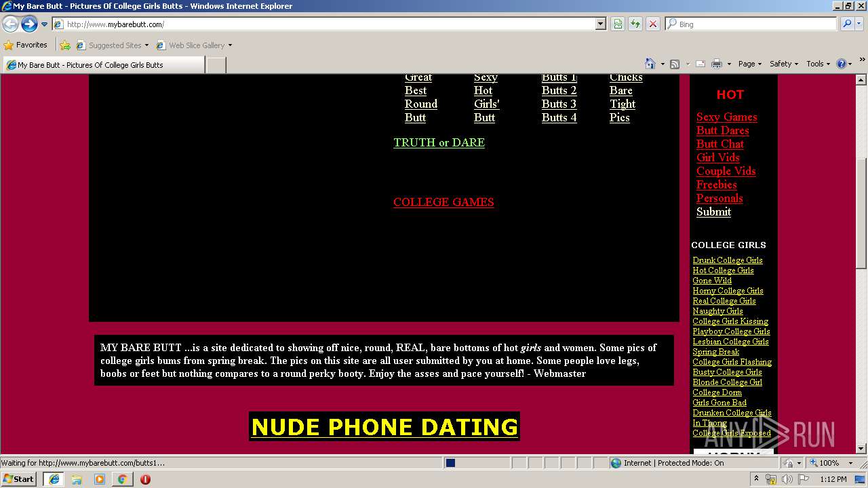
Task: Click the 1:12 PM system clock
Action: (x=833, y=479)
